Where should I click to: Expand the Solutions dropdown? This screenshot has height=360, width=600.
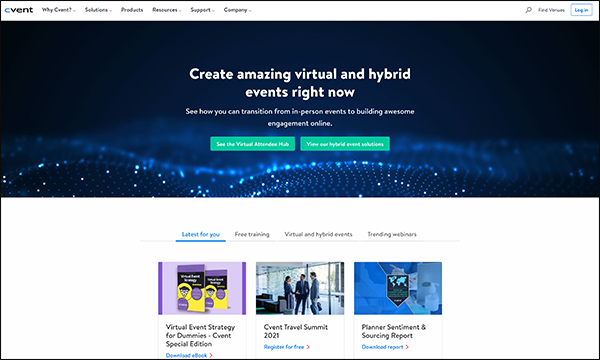98,10
